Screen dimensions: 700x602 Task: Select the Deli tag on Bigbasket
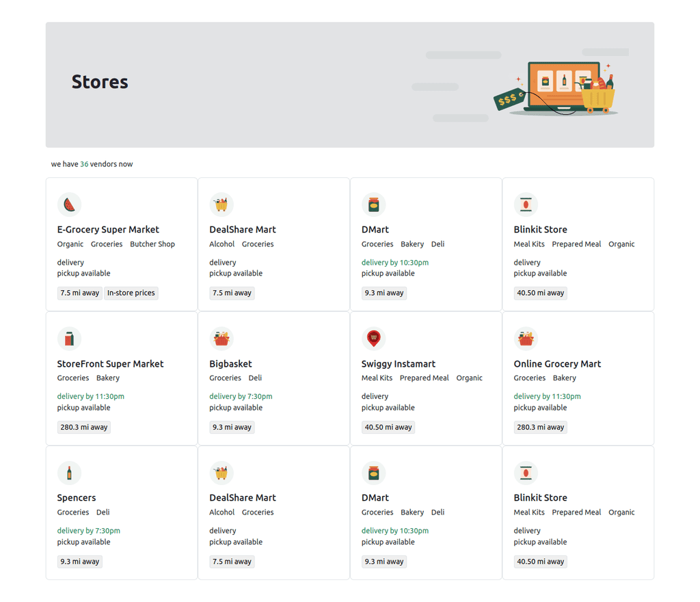point(256,378)
